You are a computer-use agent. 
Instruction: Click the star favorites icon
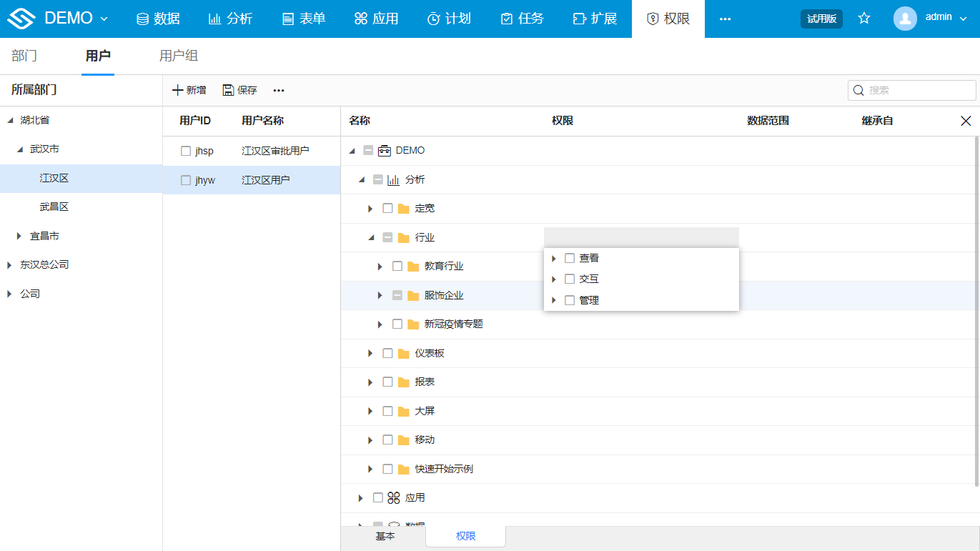pos(864,19)
